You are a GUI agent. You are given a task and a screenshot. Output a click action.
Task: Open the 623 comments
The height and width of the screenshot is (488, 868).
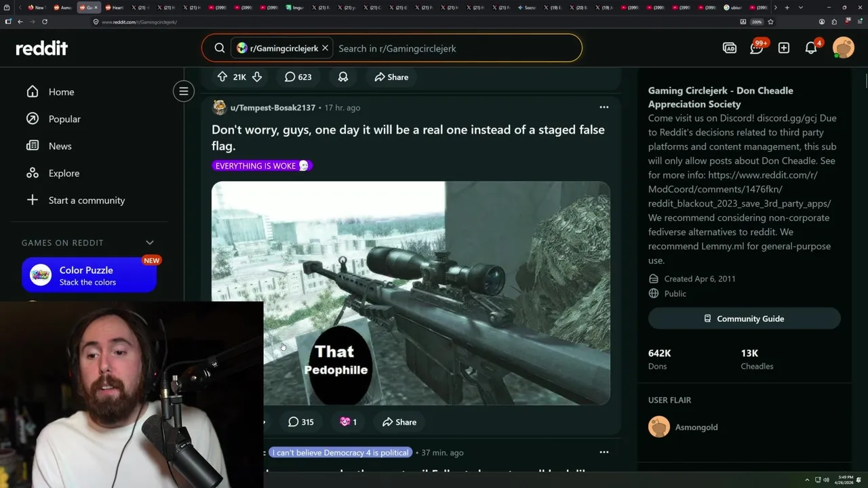coord(298,77)
